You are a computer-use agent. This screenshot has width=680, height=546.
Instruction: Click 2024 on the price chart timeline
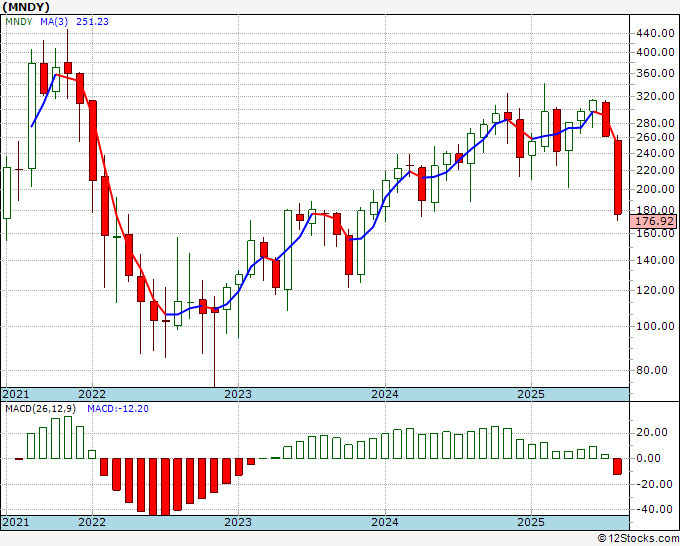tap(385, 394)
